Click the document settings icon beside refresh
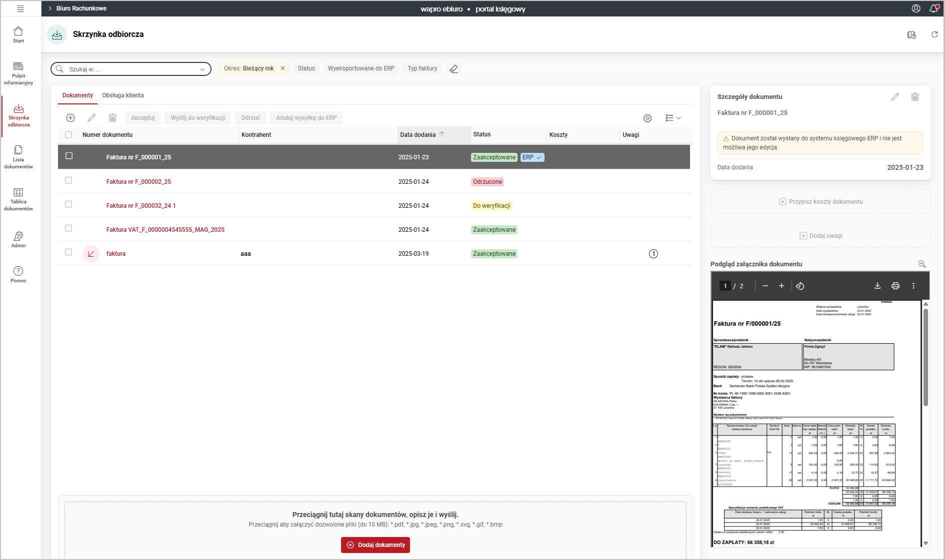This screenshot has height=560, width=945. click(x=911, y=34)
